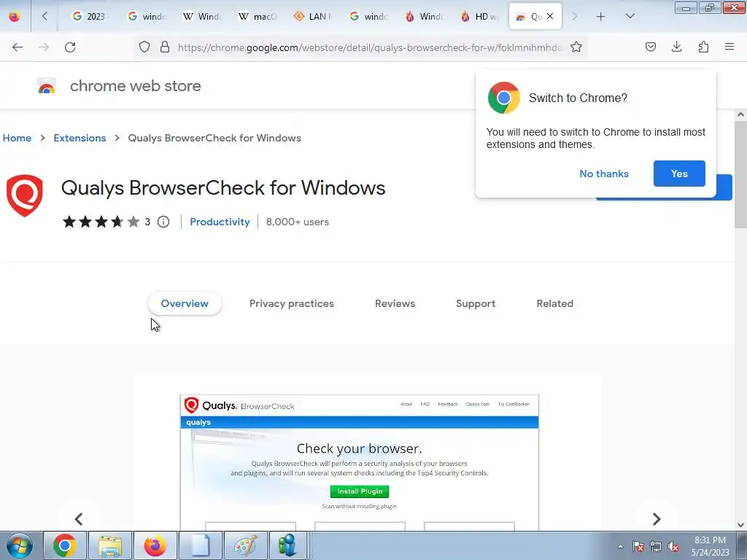This screenshot has width=747, height=560.
Task: View site security via padlock icon
Action: pyautogui.click(x=164, y=47)
